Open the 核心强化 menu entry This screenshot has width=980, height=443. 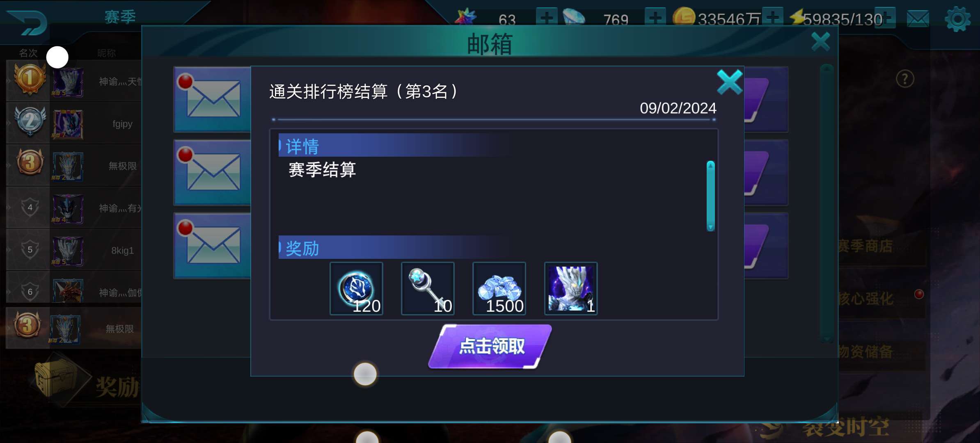pos(866,299)
